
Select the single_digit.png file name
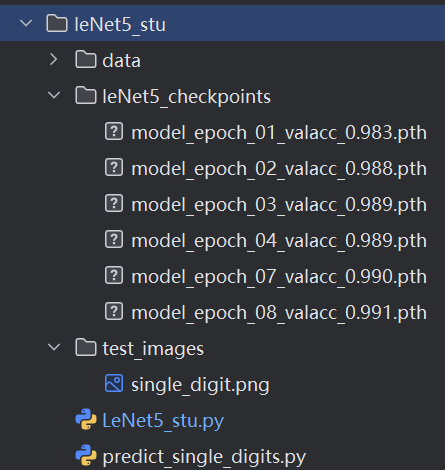tap(200, 385)
